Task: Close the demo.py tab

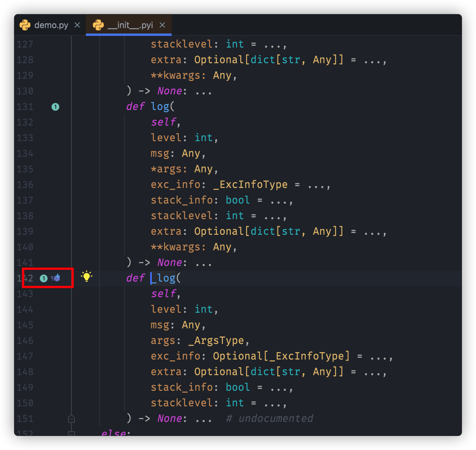Action: [x=77, y=25]
